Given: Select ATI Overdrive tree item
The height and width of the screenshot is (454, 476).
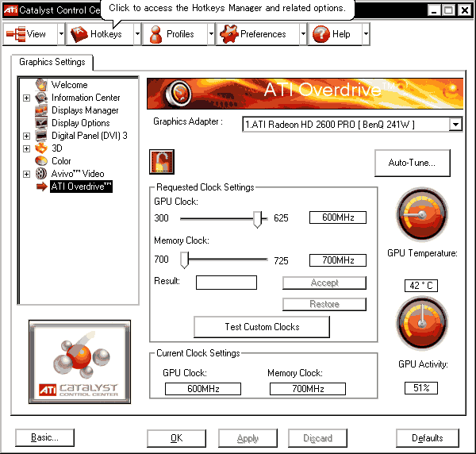Looking at the screenshot, I should coord(82,187).
